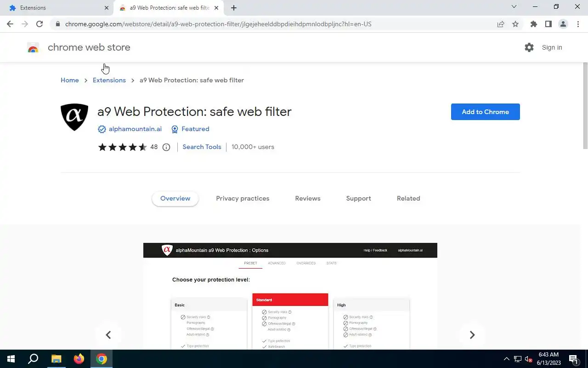Image resolution: width=588 pixels, height=368 pixels.
Task: Click Add to Chrome button
Action: pyautogui.click(x=485, y=112)
